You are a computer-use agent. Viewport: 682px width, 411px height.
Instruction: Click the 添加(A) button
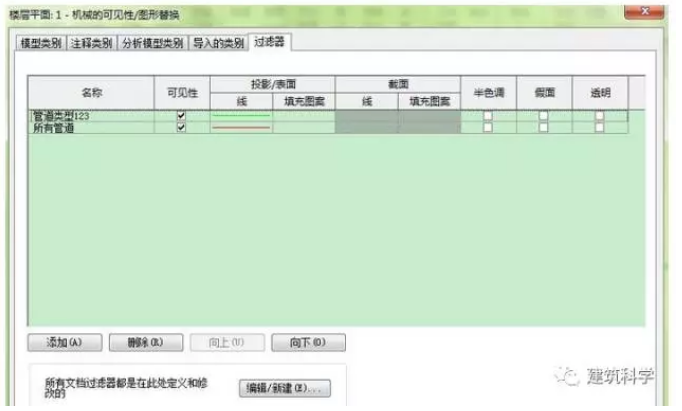pos(65,342)
